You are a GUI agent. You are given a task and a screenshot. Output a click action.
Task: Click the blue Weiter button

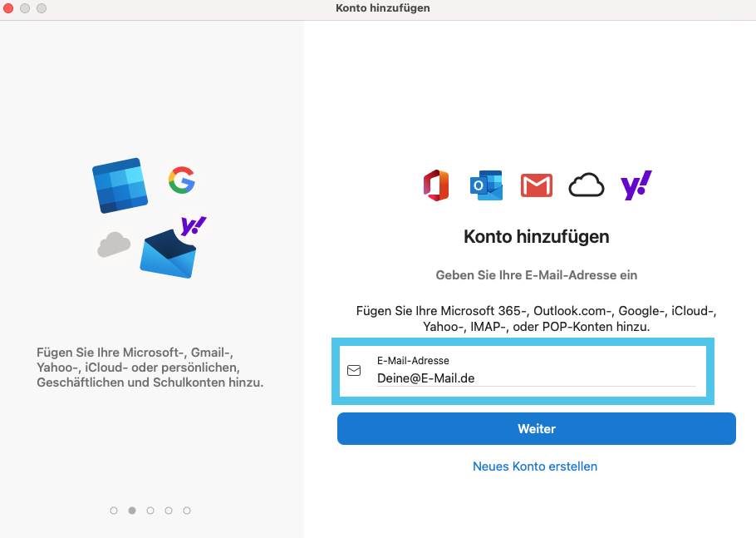point(536,428)
